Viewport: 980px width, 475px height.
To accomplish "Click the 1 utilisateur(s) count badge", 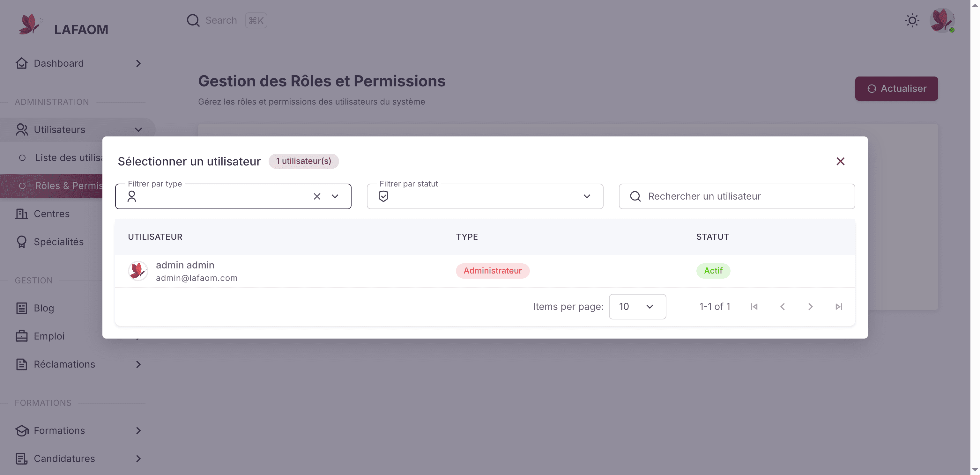I will tap(304, 161).
